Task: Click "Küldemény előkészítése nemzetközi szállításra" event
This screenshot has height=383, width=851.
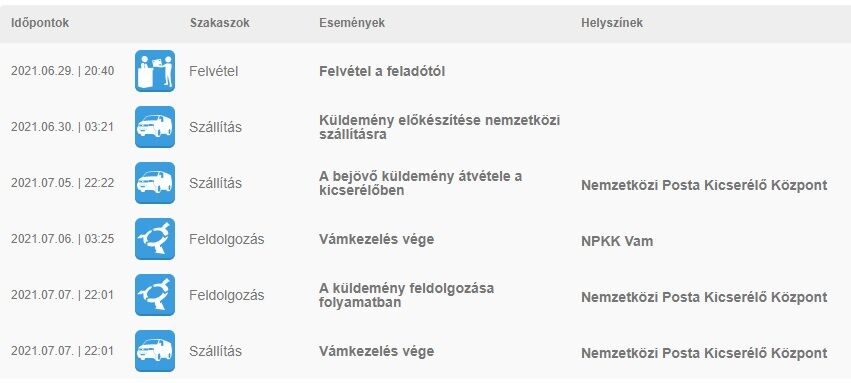Action: click(440, 127)
